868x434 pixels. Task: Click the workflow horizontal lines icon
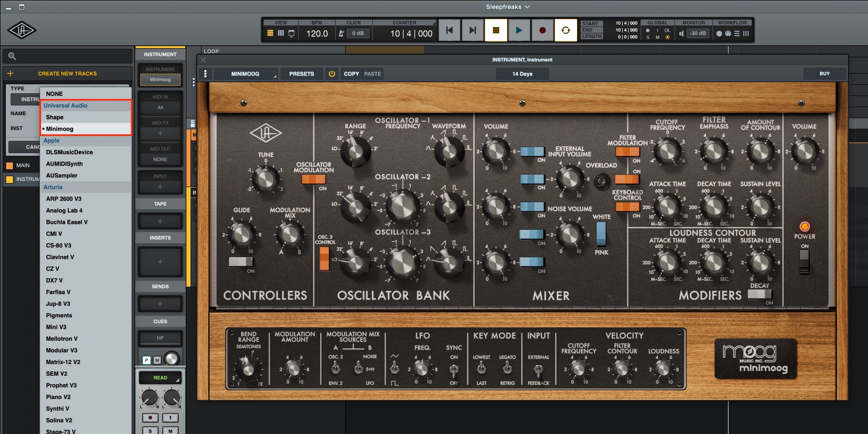[737, 34]
